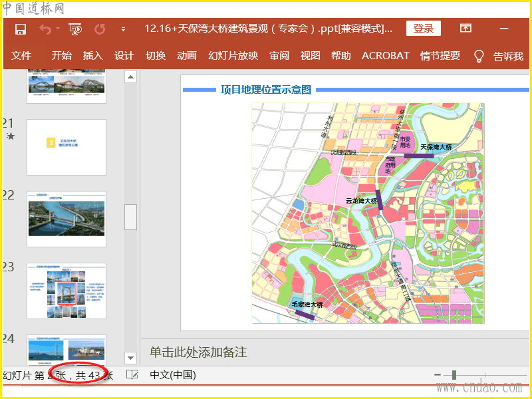The width and height of the screenshot is (532, 399).
Task: Open the 设计 ribbon tab
Action: tap(124, 56)
